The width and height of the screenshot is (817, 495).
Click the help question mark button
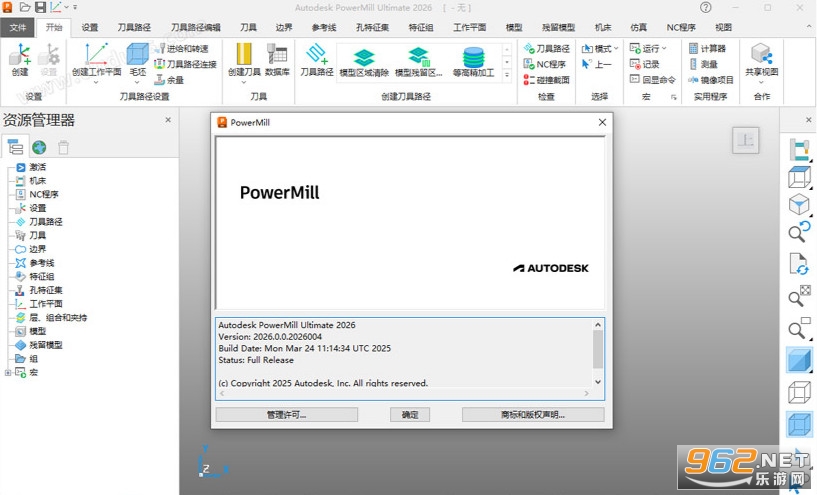705,7
